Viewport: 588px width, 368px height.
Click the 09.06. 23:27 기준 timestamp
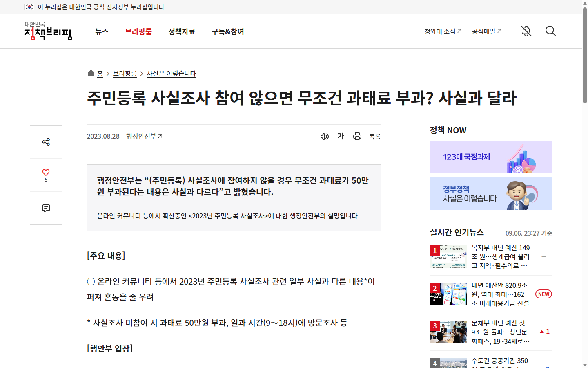[529, 233]
